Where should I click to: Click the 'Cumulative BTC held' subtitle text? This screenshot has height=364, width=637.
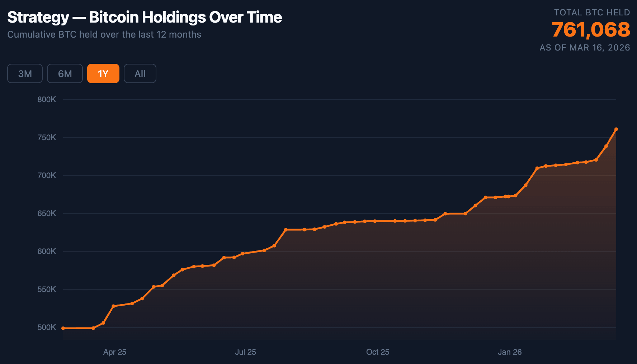104,34
